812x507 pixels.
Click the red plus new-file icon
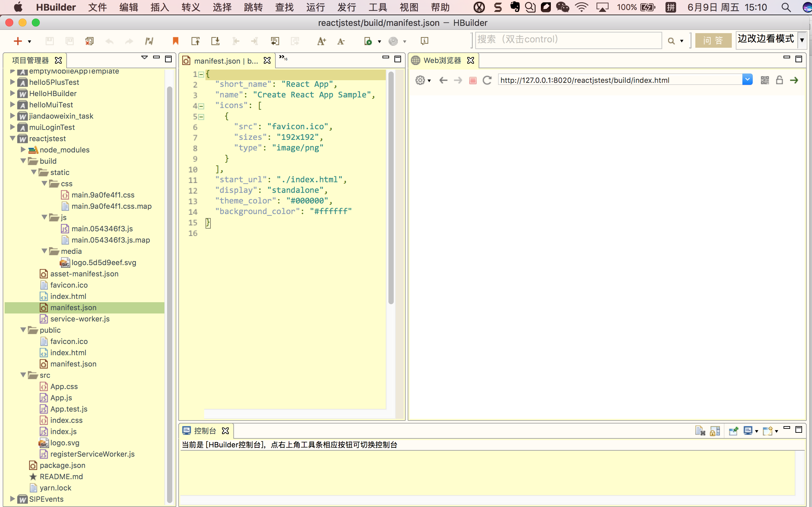(18, 41)
